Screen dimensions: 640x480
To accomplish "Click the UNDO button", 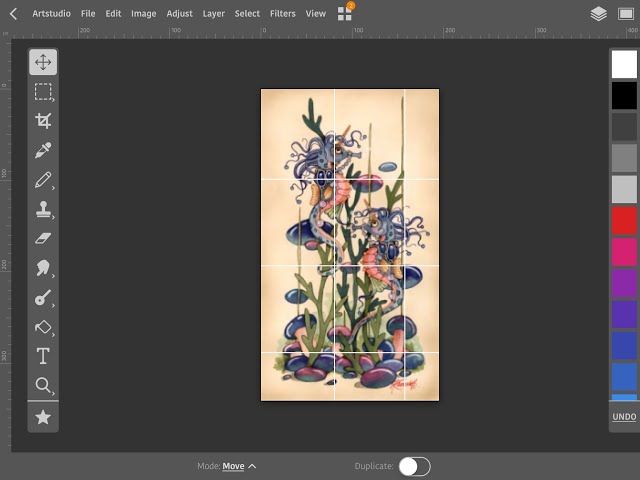I will (x=624, y=417).
